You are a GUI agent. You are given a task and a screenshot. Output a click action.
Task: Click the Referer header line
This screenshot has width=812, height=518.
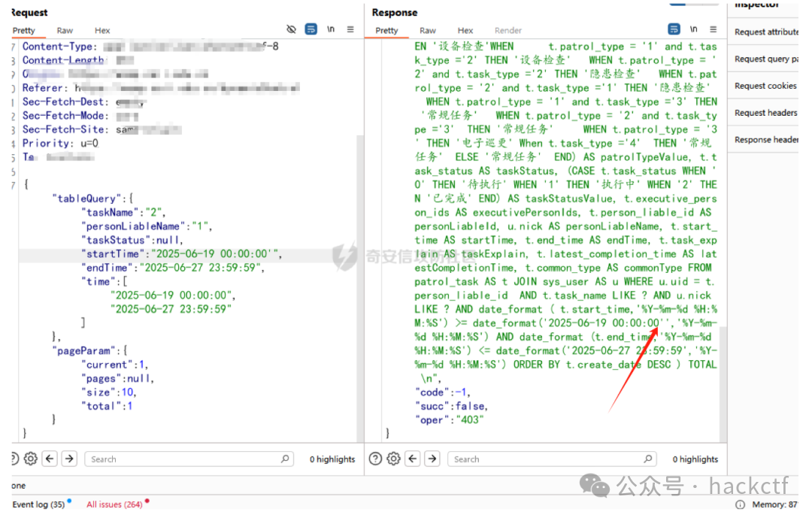(161, 88)
